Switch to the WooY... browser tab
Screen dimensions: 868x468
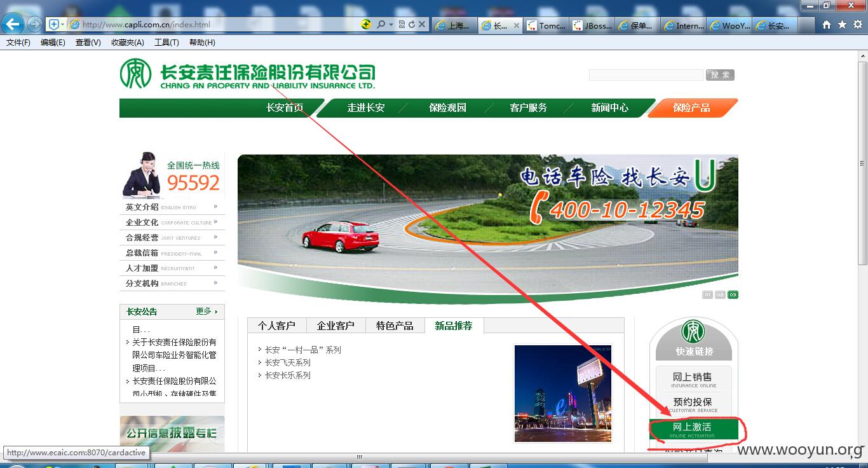click(x=729, y=26)
